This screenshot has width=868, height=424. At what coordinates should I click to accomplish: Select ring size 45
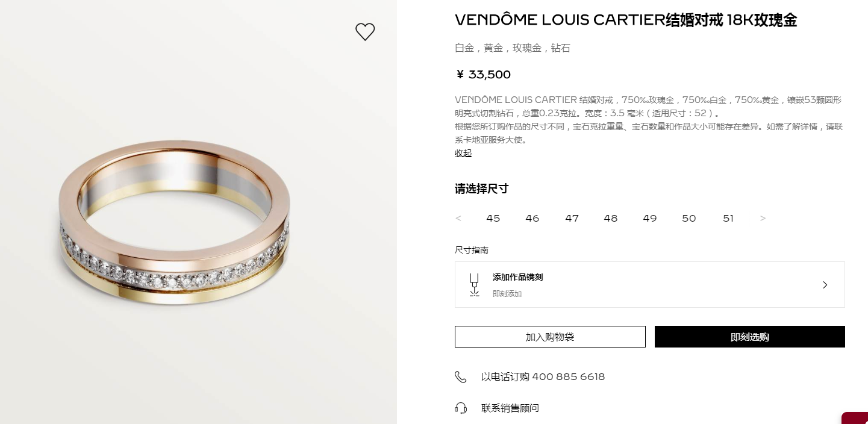(x=493, y=218)
